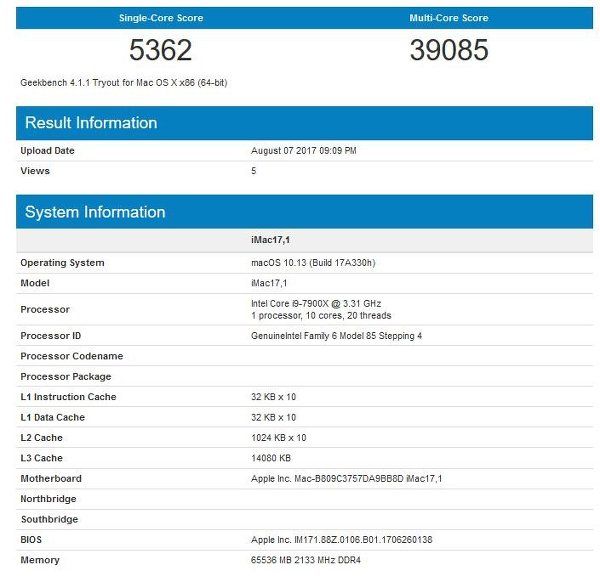Click the Northbridge label
Screen dimensions: 600x582
coord(48,499)
